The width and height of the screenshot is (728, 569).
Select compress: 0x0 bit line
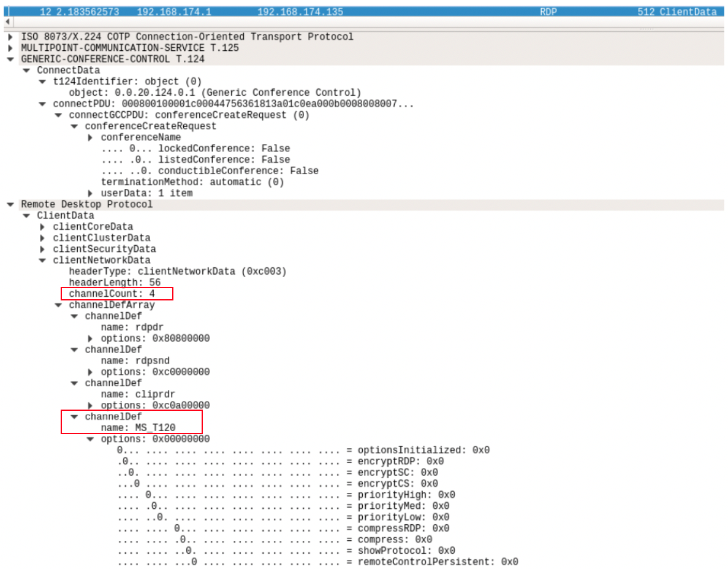click(x=275, y=540)
